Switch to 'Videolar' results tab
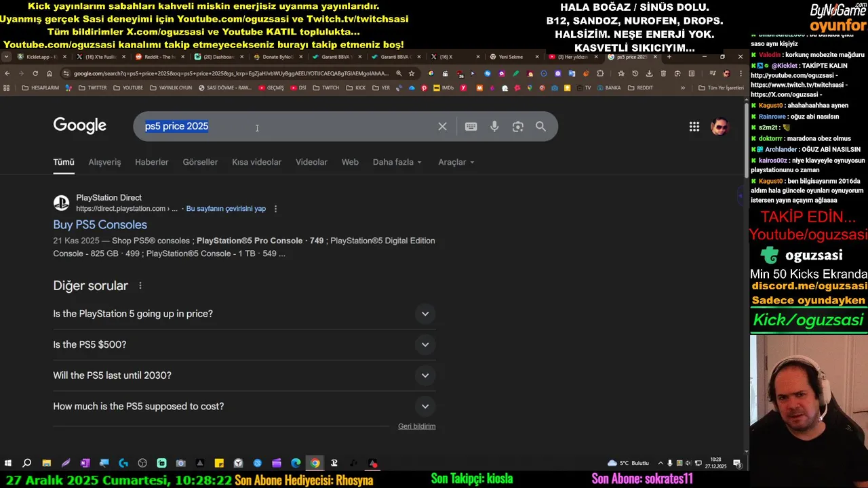 [311, 162]
